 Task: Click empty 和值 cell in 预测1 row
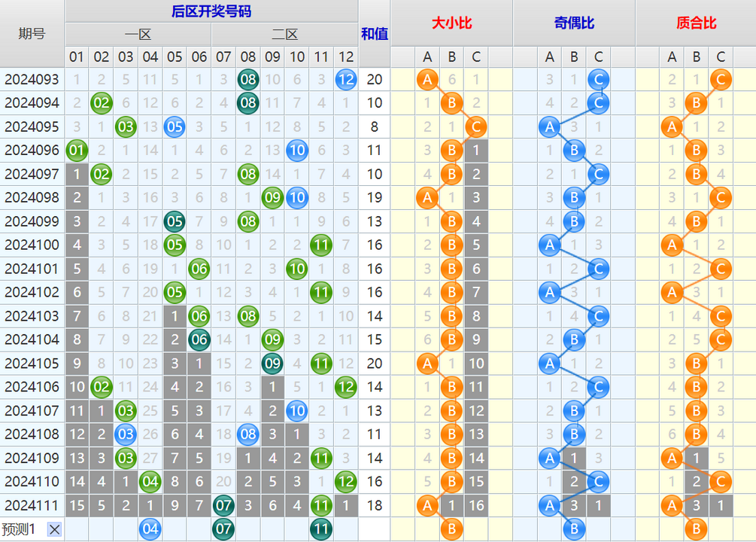(375, 529)
